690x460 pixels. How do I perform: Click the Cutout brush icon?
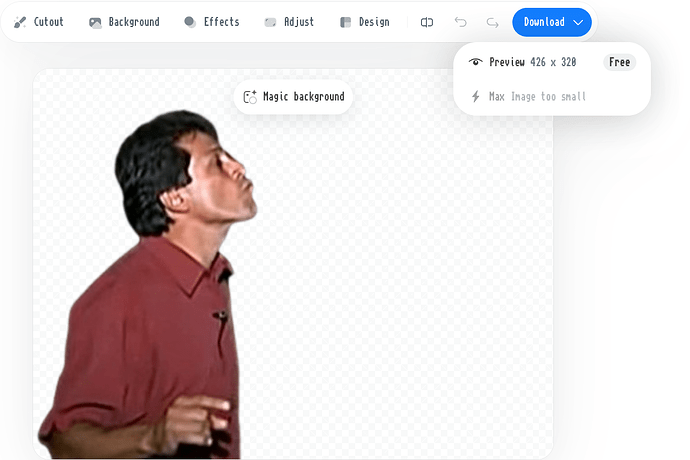(20, 22)
